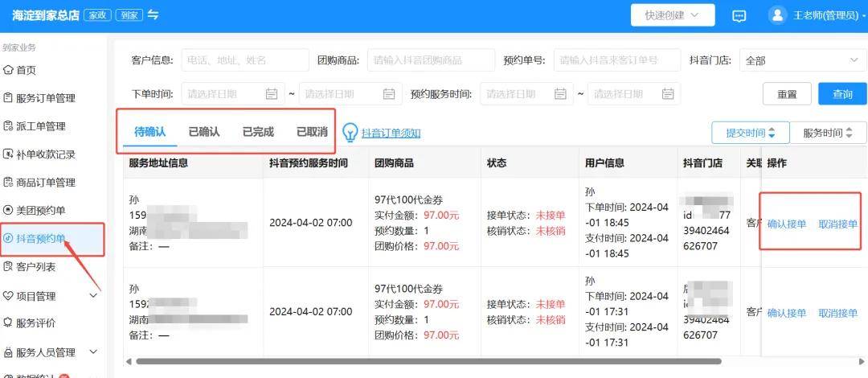The image size is (868, 378).
Task: Click the 首页 home sidebar item
Action: 26,70
